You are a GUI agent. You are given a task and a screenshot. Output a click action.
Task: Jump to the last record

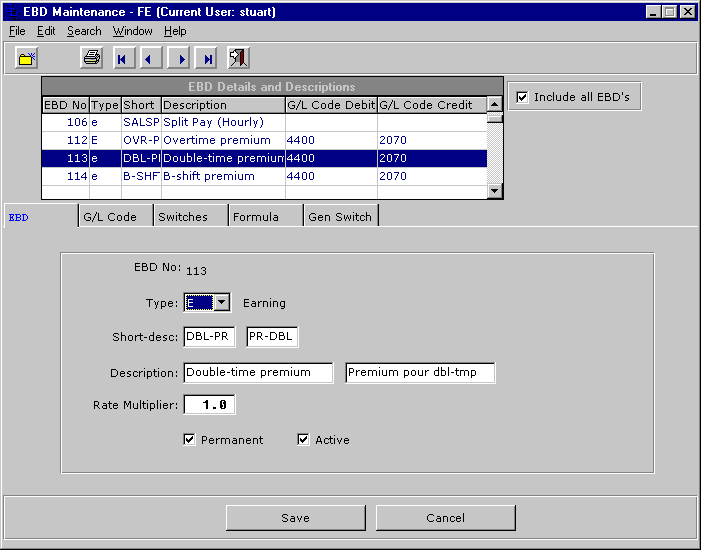[207, 58]
